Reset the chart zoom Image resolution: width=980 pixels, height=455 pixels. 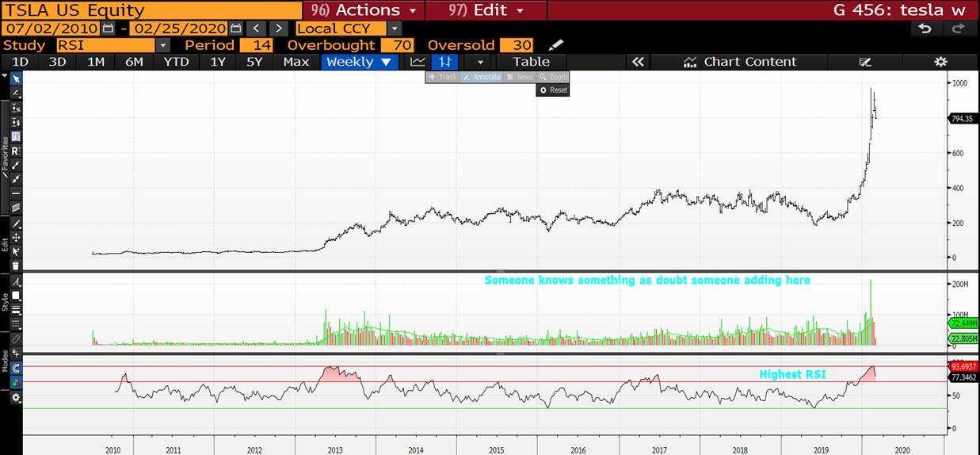point(553,90)
